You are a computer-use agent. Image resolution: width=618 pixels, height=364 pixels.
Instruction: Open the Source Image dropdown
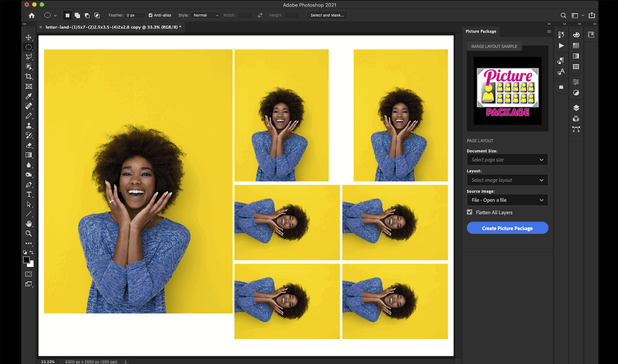[507, 200]
